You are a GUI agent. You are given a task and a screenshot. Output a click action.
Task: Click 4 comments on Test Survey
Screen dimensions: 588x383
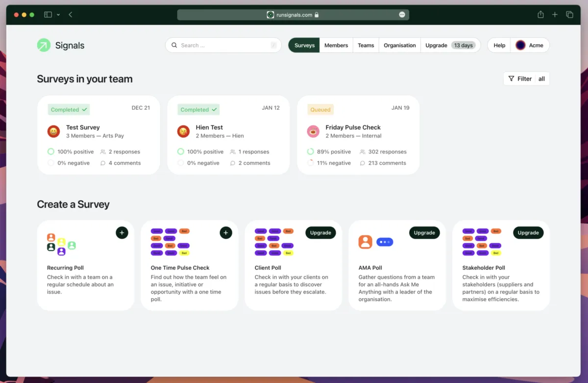(121, 163)
